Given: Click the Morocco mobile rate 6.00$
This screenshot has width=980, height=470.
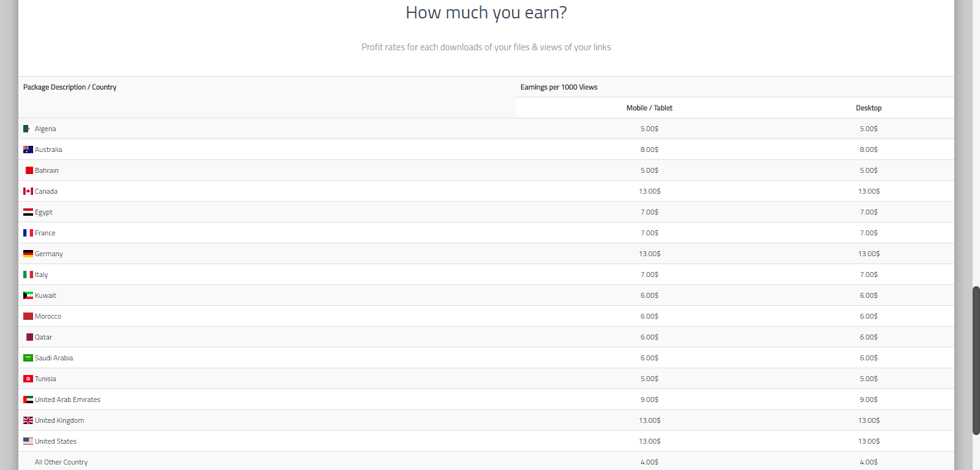Looking at the screenshot, I should tap(649, 316).
